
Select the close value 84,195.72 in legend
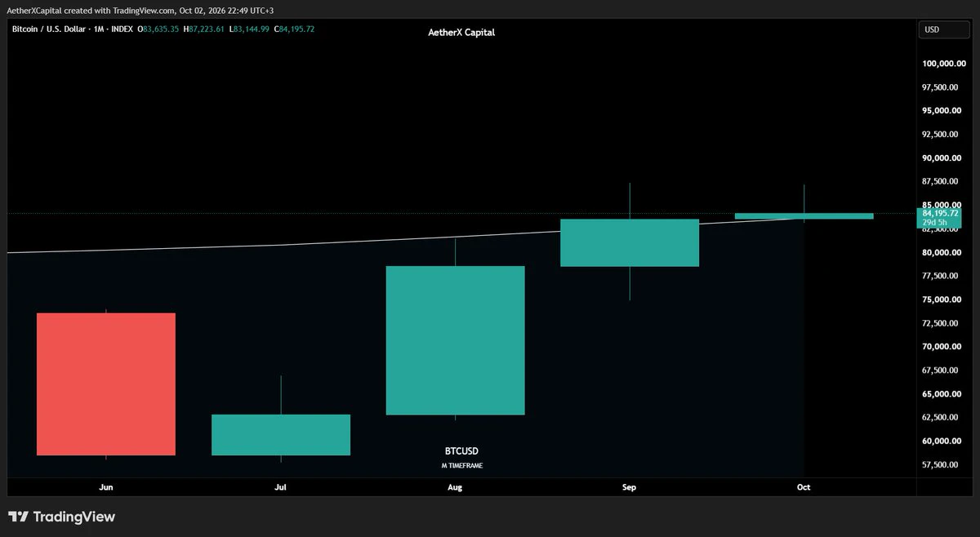click(x=296, y=29)
